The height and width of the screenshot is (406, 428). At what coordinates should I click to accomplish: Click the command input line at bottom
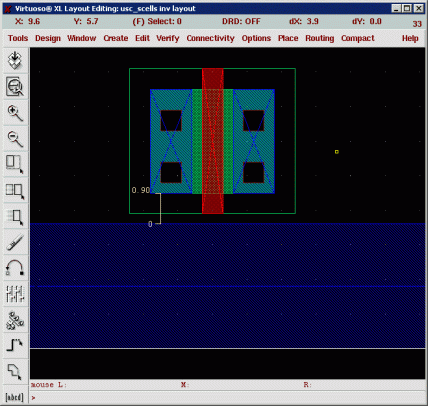pyautogui.click(x=228, y=397)
